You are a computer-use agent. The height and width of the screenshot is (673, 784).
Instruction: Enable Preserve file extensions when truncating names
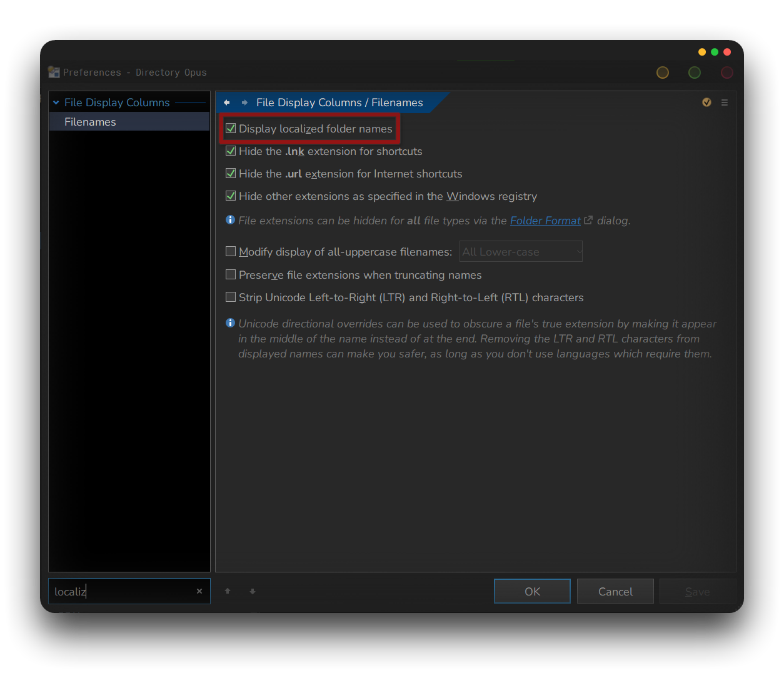coord(231,275)
